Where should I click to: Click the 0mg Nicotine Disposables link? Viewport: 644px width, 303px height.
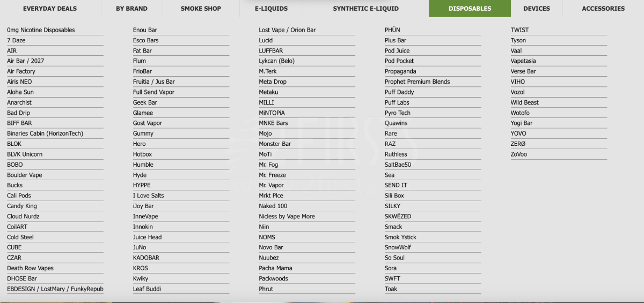coord(41,30)
